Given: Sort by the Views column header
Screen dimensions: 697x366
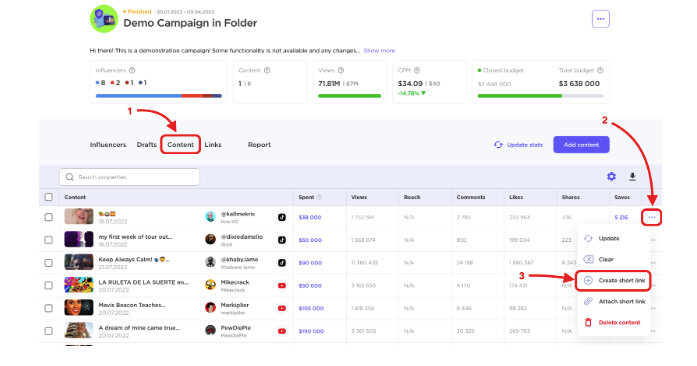Looking at the screenshot, I should coord(359,197).
